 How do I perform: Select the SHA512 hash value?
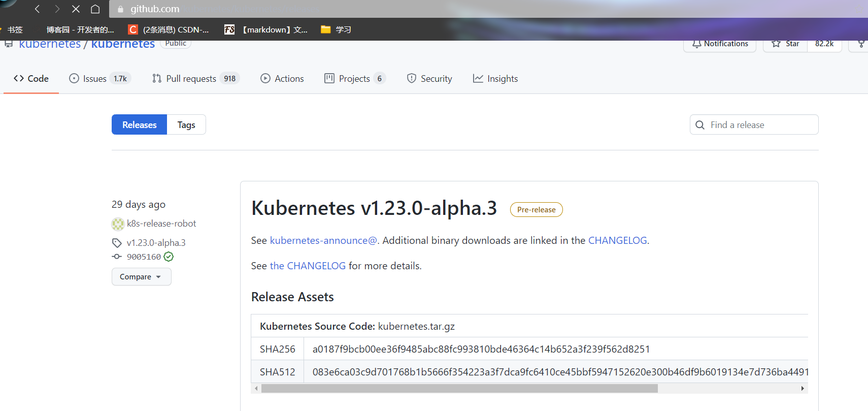click(560, 372)
